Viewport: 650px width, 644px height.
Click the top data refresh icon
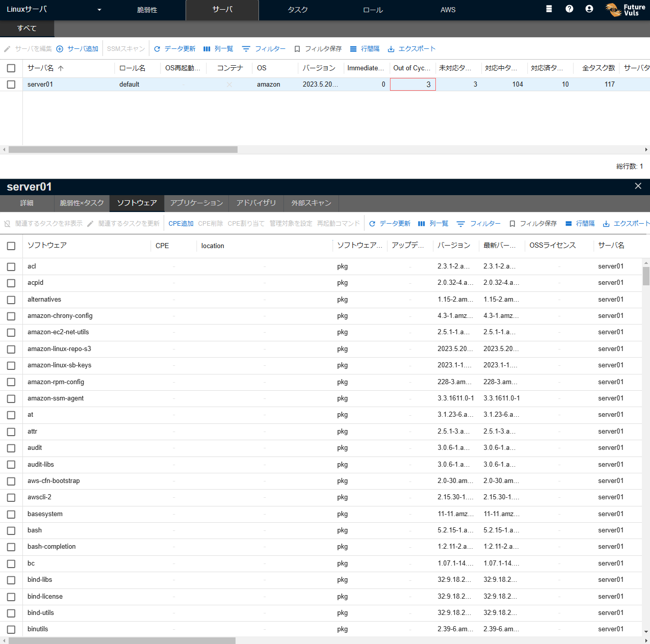click(x=157, y=49)
